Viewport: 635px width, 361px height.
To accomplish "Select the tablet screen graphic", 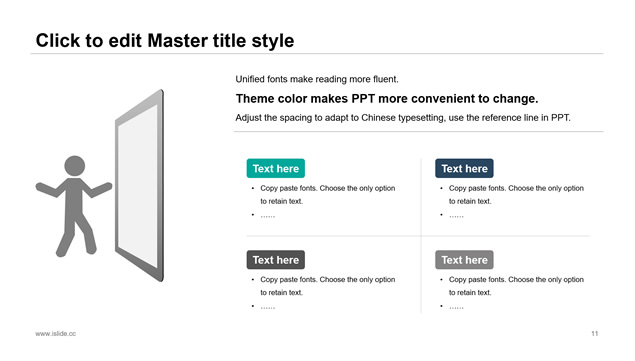I will point(139,186).
